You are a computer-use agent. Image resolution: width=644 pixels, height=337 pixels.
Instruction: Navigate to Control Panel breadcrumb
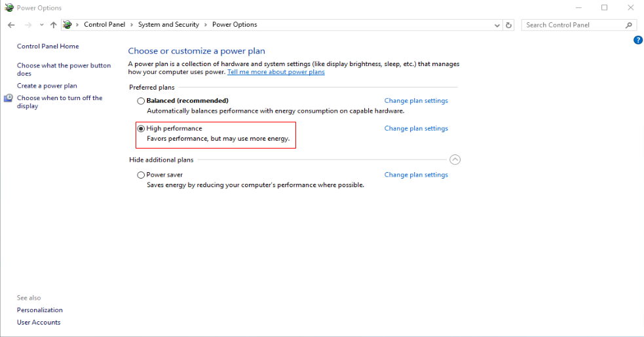tap(104, 25)
